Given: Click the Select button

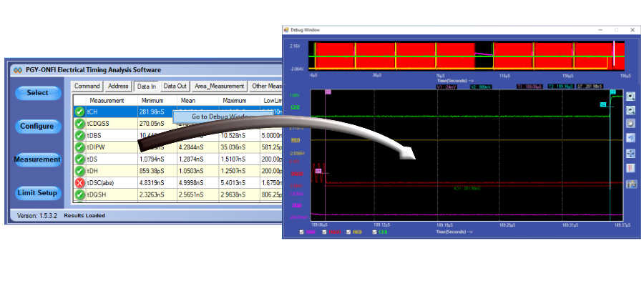Looking at the screenshot, I should (x=38, y=93).
